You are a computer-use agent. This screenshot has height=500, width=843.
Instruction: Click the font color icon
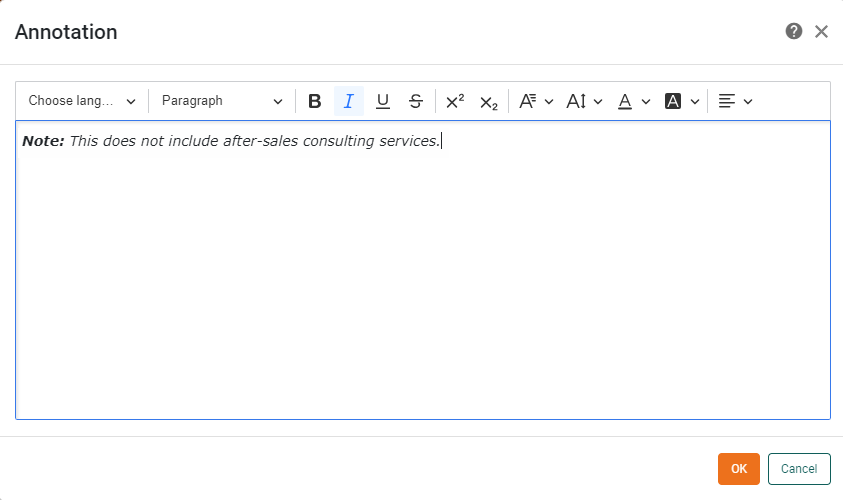[625, 101]
